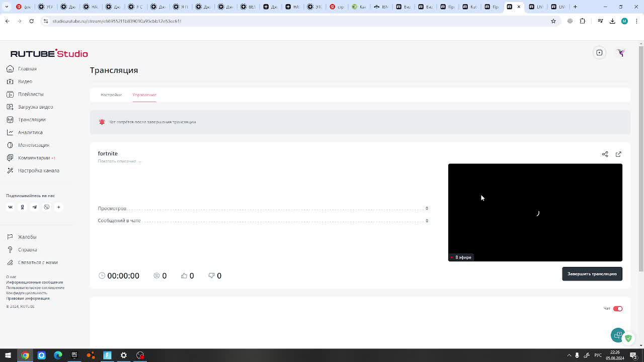Open OBS Studio from taskbar
This screenshot has height=362, width=644.
click(x=140, y=355)
